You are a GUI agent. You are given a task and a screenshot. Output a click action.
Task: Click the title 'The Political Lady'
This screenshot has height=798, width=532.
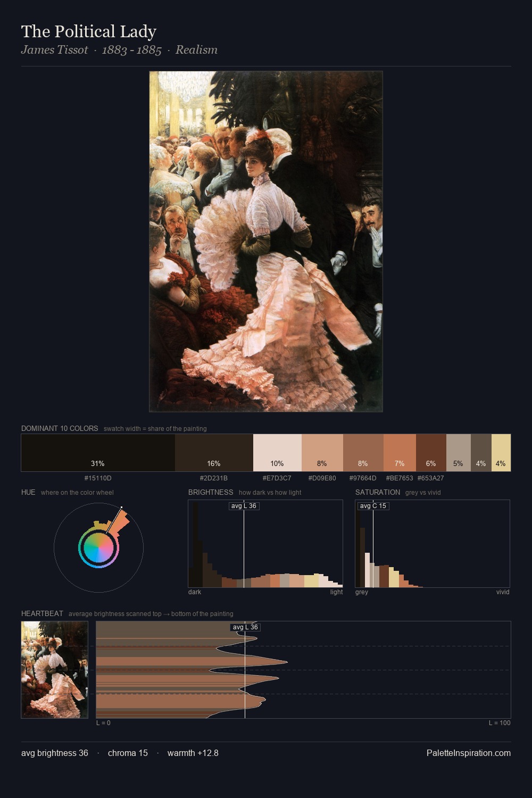click(89, 32)
